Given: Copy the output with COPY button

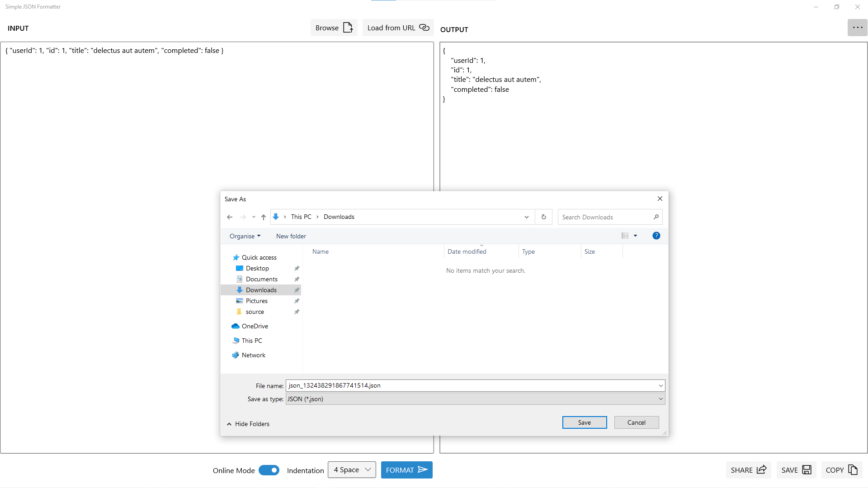Looking at the screenshot, I should 842,470.
